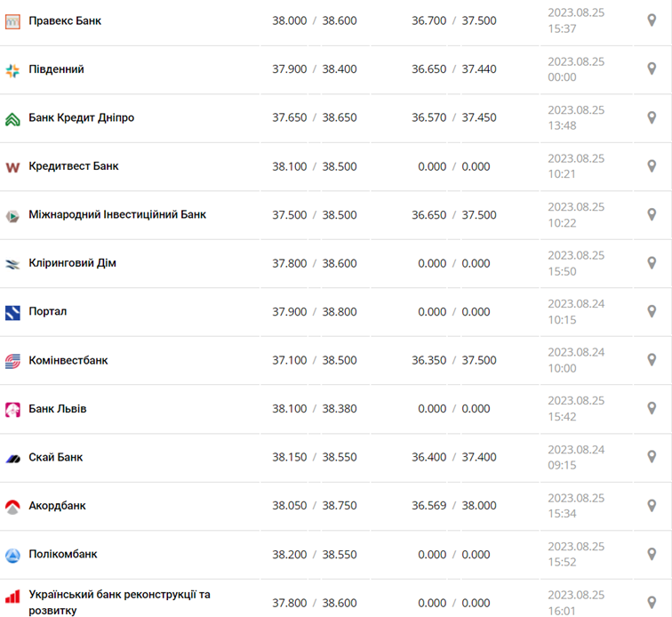
Task: Click the Акордбанк logo icon
Action: (x=12, y=507)
